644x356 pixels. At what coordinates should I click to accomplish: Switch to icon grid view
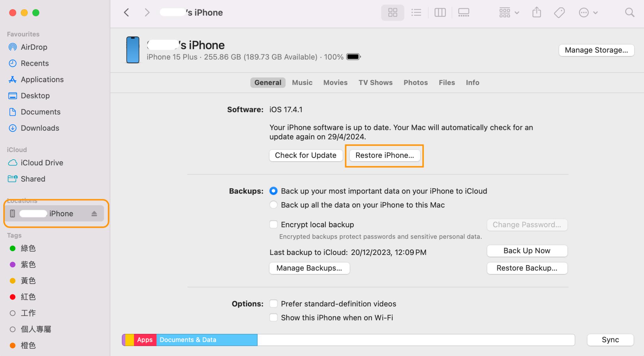(x=392, y=13)
